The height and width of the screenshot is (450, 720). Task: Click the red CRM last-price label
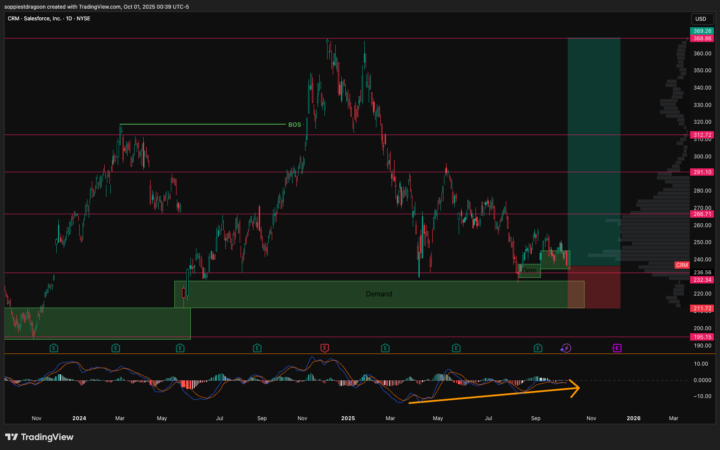pos(682,265)
